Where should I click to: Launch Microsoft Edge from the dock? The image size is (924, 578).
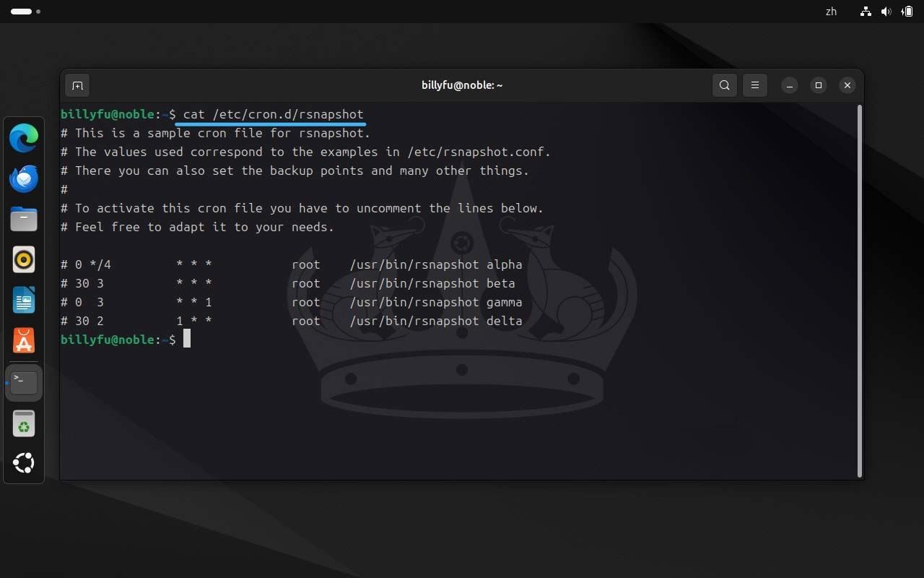click(24, 138)
